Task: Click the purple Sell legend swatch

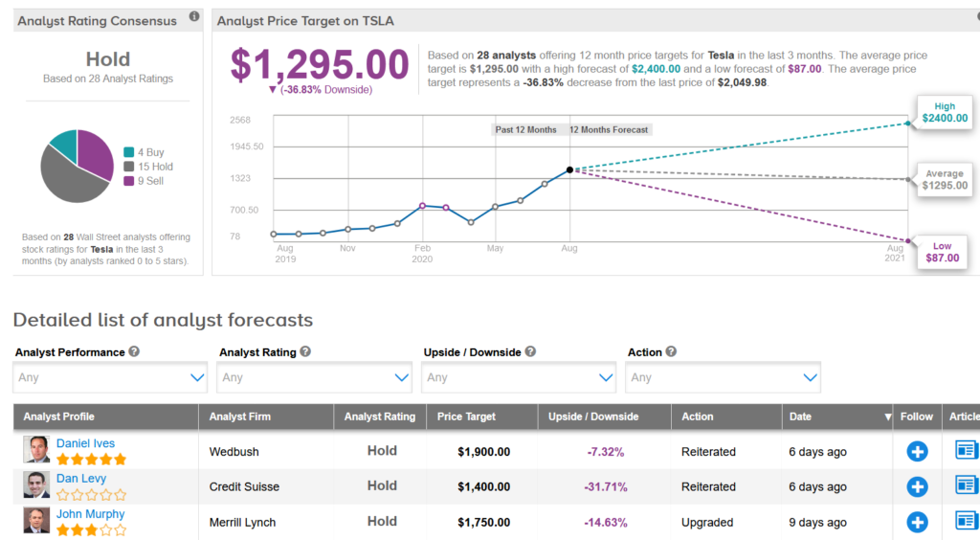Action: click(x=129, y=181)
